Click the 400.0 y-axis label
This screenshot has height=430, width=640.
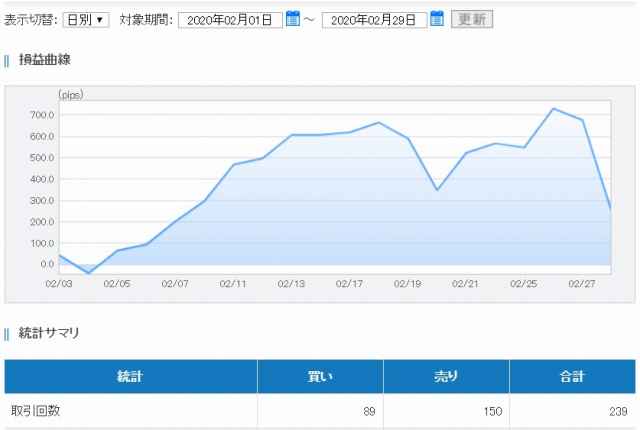point(42,179)
